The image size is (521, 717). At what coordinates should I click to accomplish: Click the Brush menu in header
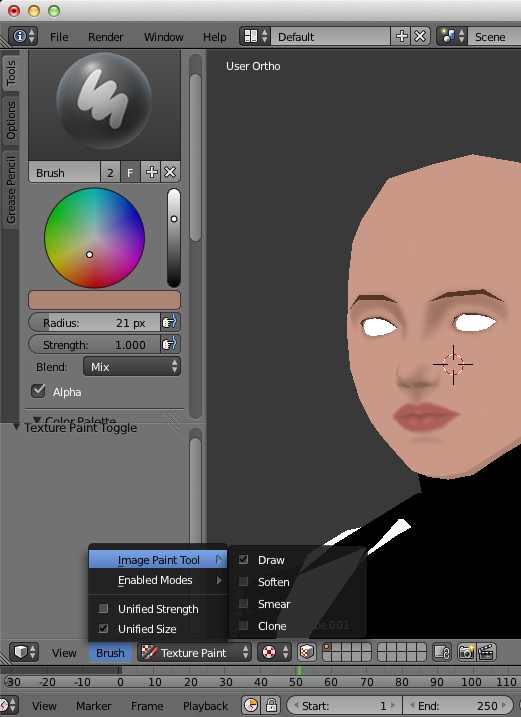[110, 653]
